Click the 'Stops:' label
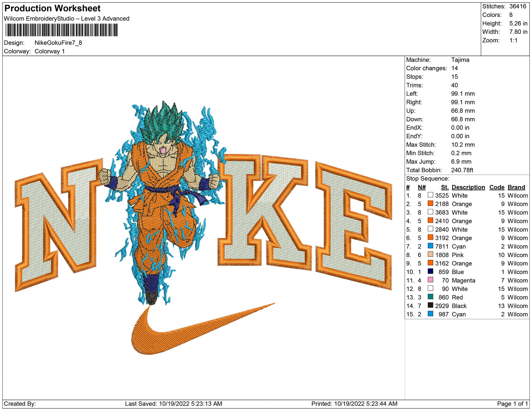The width and height of the screenshot is (532, 409). [415, 77]
